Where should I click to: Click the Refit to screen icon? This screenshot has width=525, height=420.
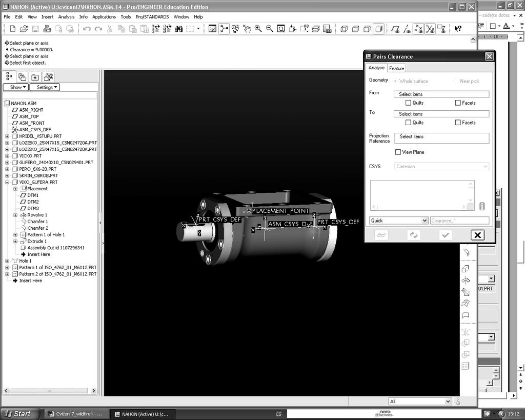(x=281, y=29)
